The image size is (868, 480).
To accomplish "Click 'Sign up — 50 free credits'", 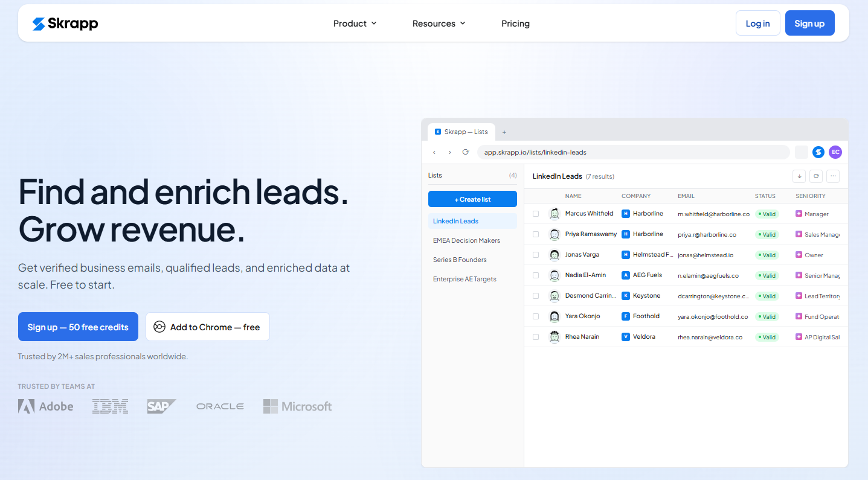I will (78, 327).
